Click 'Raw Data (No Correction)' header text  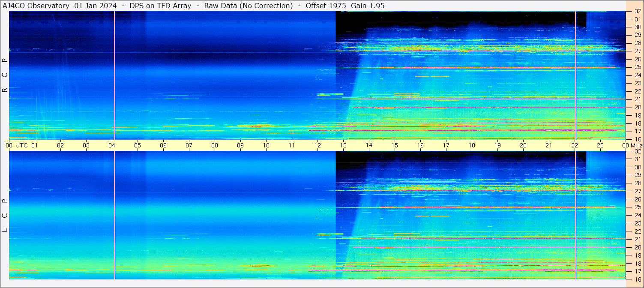pos(249,6)
